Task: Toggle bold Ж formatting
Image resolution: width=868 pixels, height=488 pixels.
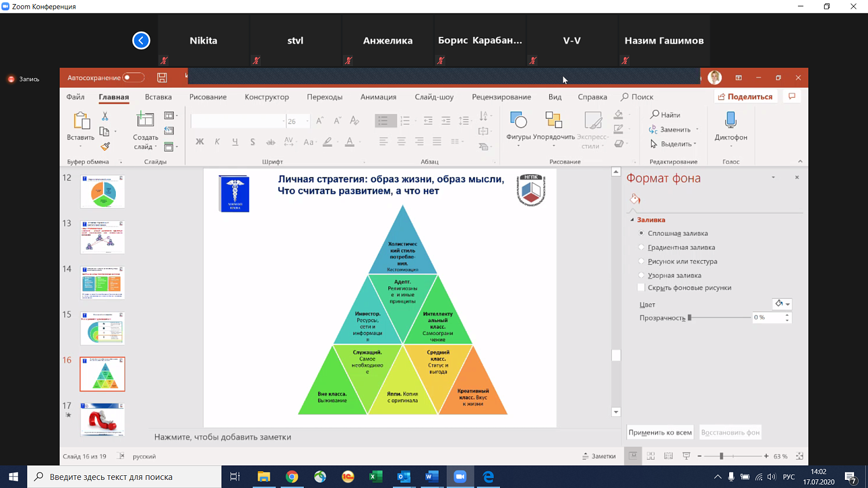Action: click(x=200, y=142)
